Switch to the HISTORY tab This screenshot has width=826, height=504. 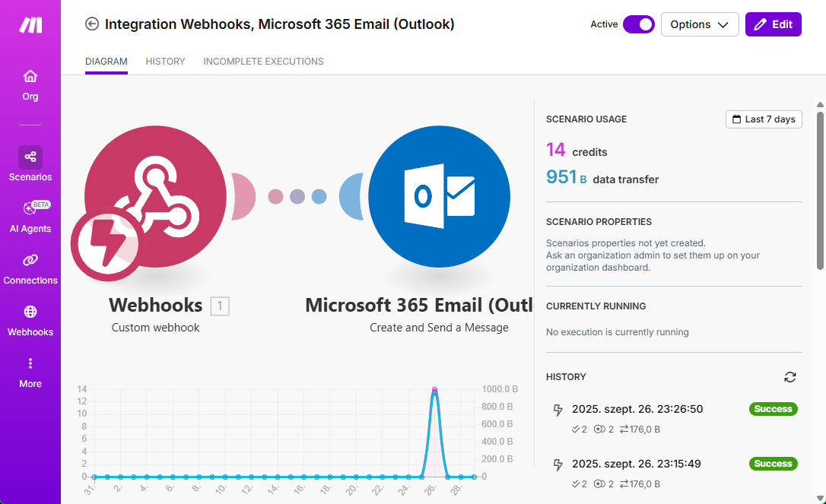165,61
